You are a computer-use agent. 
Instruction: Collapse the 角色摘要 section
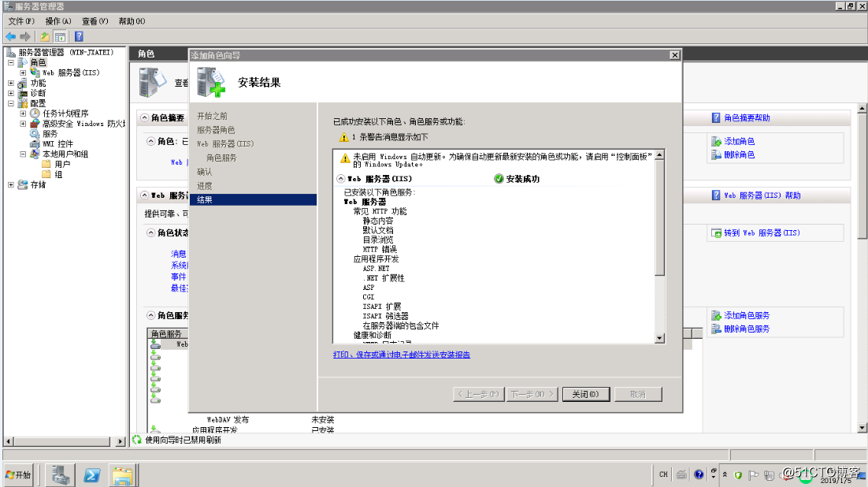coord(144,117)
